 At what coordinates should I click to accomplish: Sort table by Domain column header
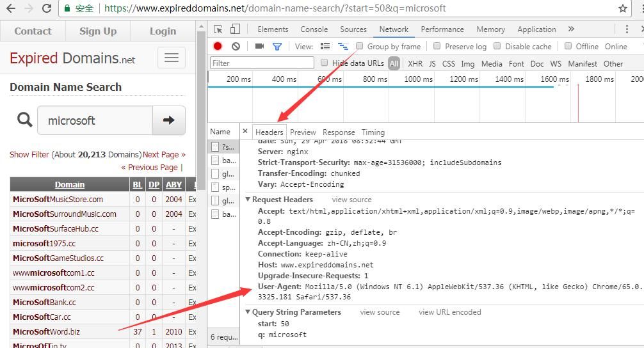70,185
